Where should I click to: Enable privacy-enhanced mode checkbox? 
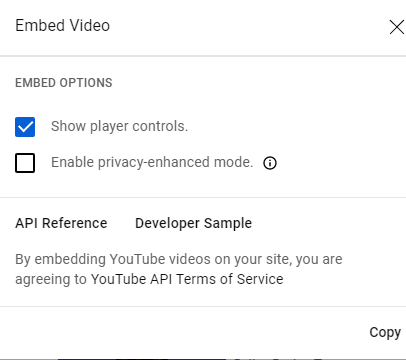(25, 163)
